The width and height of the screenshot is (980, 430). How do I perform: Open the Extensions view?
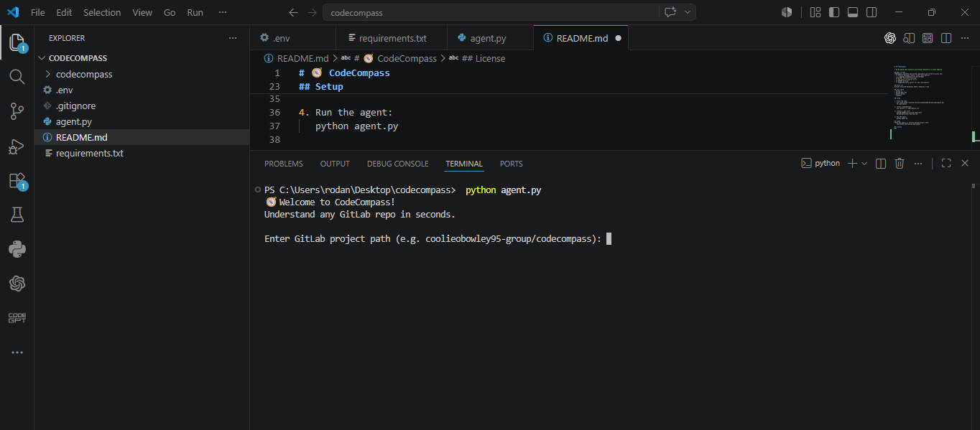(17, 180)
